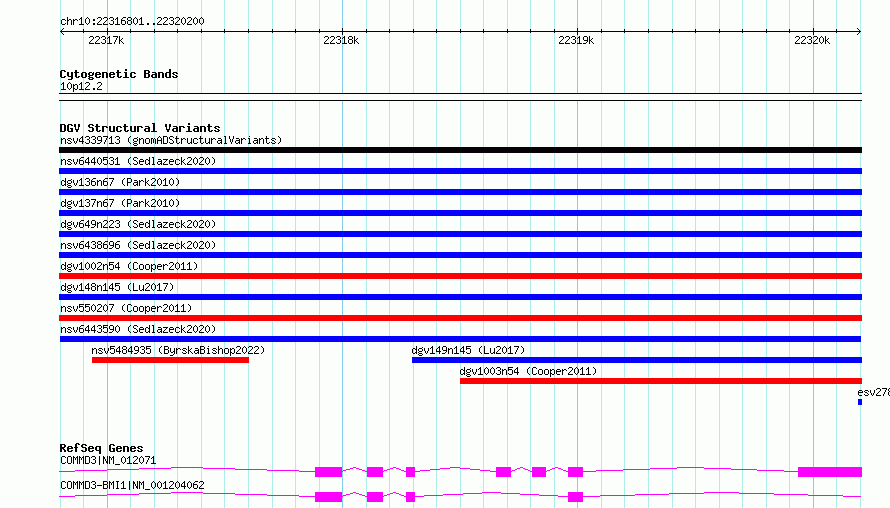Screen dimensions: 890x508
Task: Click the 22317k ruler position
Action: point(106,40)
